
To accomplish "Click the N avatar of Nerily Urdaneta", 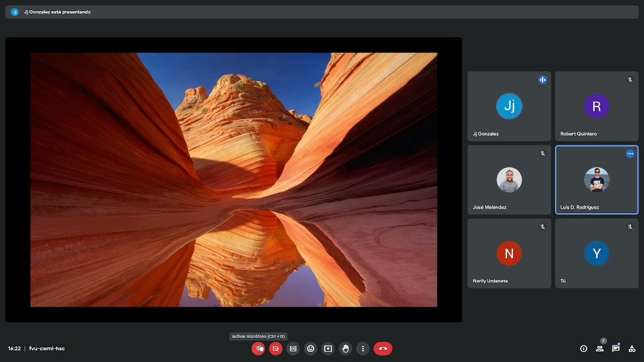I will [509, 253].
